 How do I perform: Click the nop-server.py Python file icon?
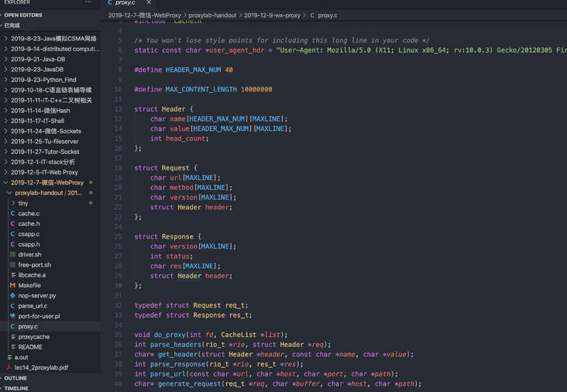coord(12,295)
